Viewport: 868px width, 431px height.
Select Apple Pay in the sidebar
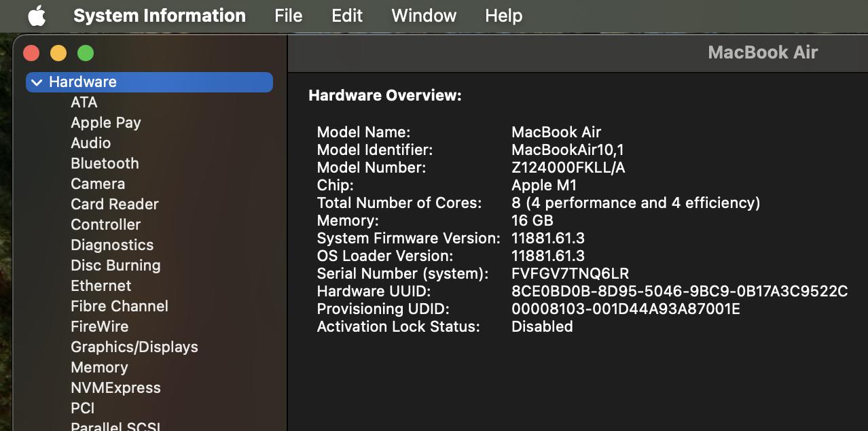tap(106, 123)
